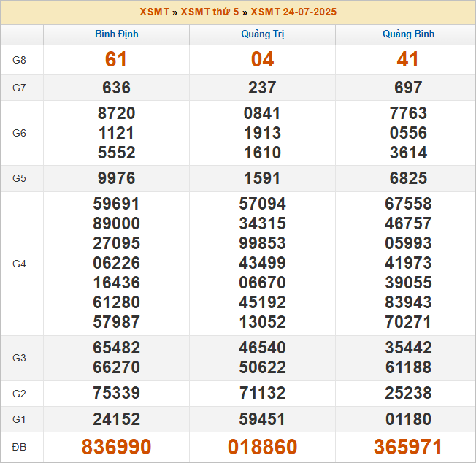Click G6 number 7763
The height and width of the screenshot is (463, 476).
[x=408, y=113]
